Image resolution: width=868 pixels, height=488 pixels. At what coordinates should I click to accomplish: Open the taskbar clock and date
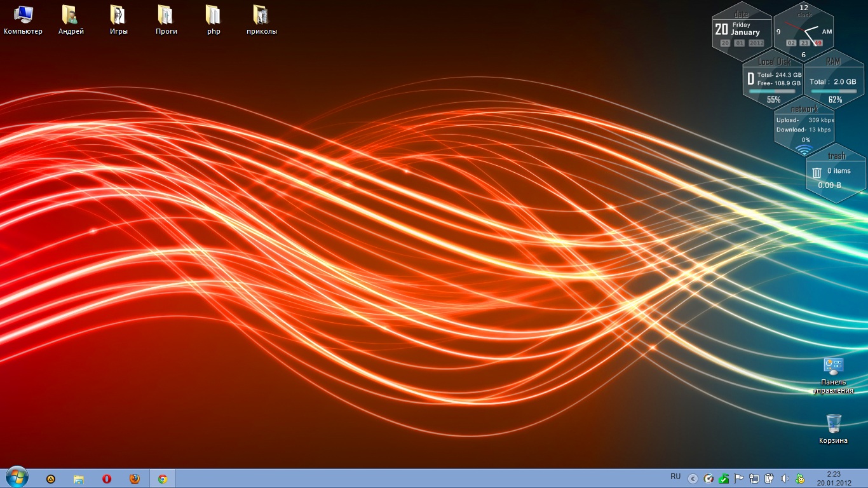click(x=834, y=478)
